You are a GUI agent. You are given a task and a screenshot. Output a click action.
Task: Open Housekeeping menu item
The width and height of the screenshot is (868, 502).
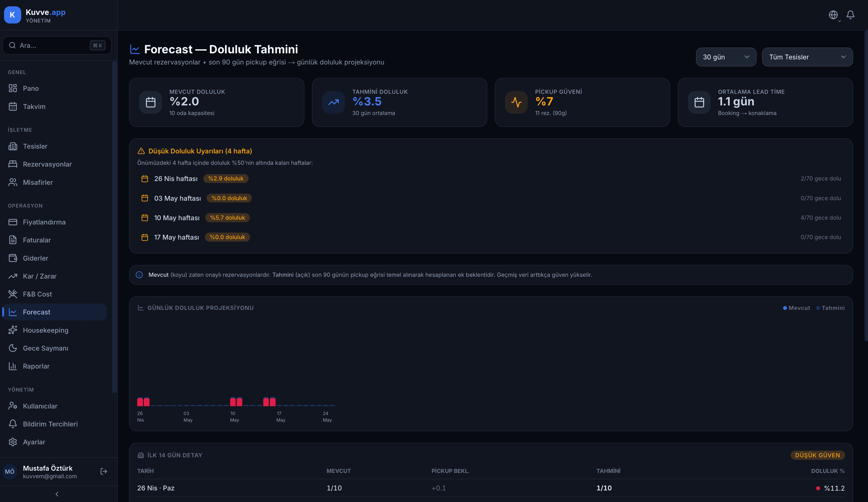(x=54, y=330)
